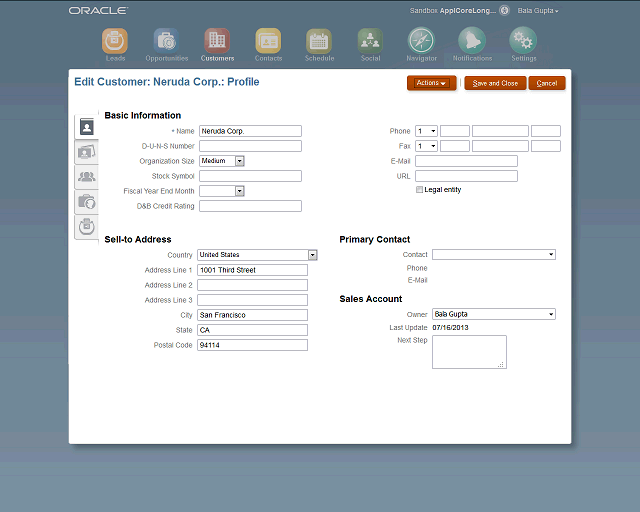Open the Opportunities icon
This screenshot has width=640, height=512.
pyautogui.click(x=166, y=41)
